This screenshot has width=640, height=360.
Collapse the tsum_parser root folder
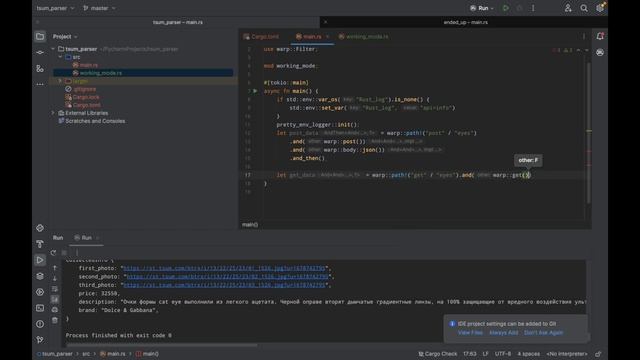tap(53, 49)
